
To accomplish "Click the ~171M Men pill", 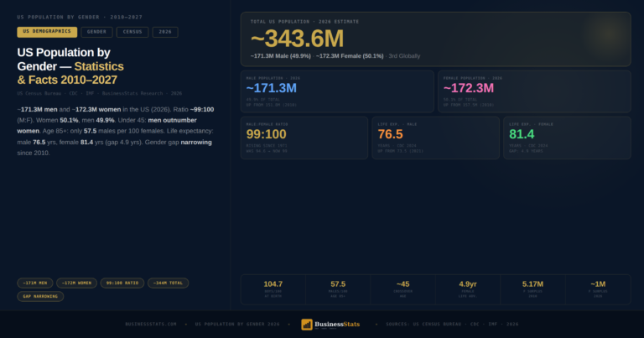I will (x=35, y=283).
